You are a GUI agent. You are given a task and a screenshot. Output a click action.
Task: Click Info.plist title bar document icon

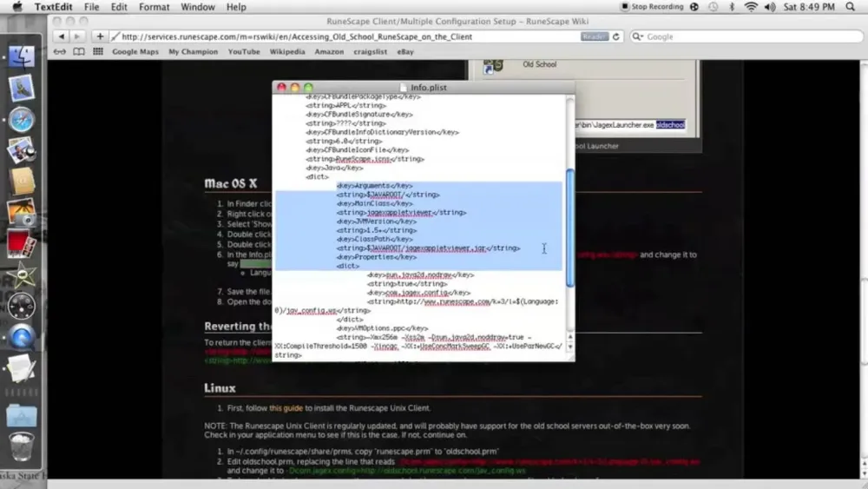(x=403, y=88)
